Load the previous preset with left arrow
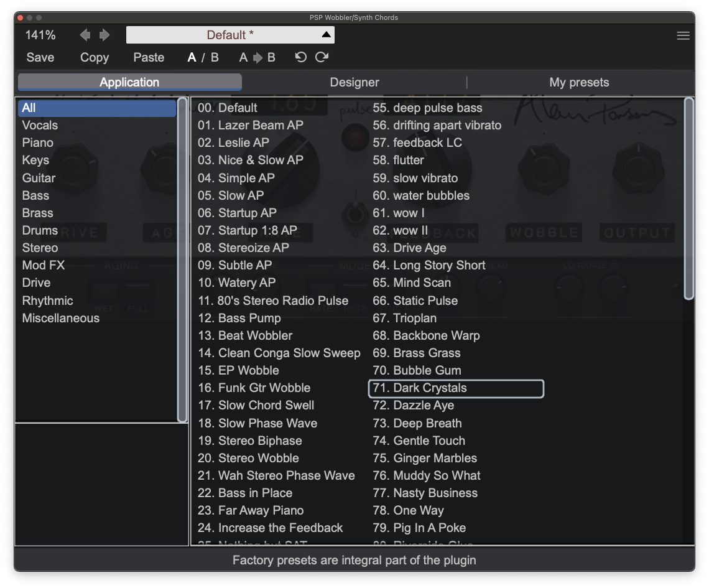This screenshot has height=588, width=709. (85, 35)
